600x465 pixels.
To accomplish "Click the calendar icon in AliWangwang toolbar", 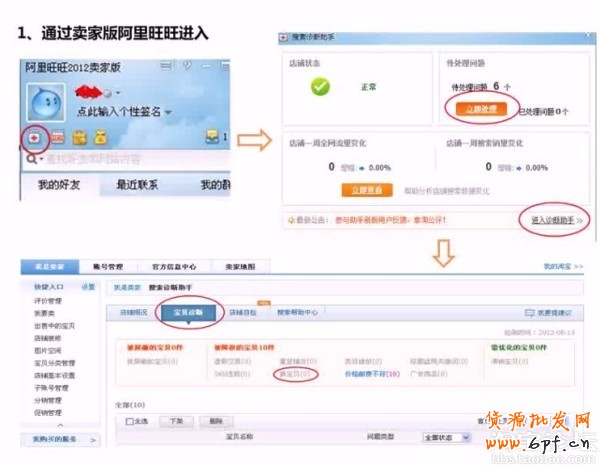I will [x=57, y=137].
